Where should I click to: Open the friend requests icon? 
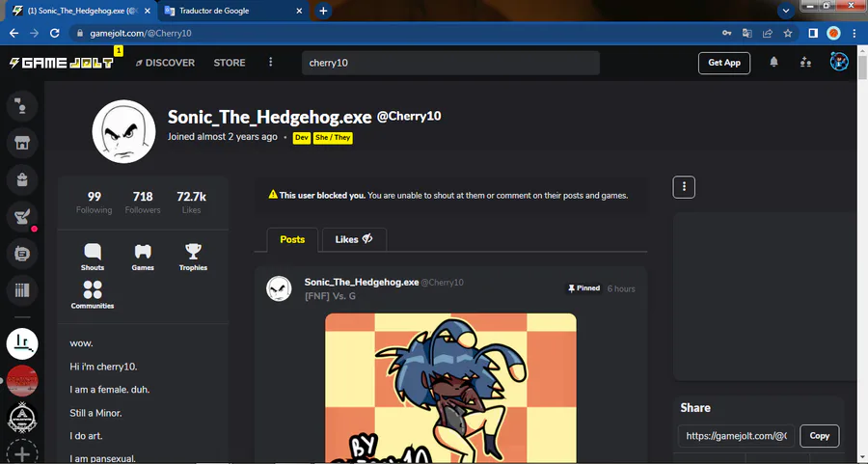805,62
